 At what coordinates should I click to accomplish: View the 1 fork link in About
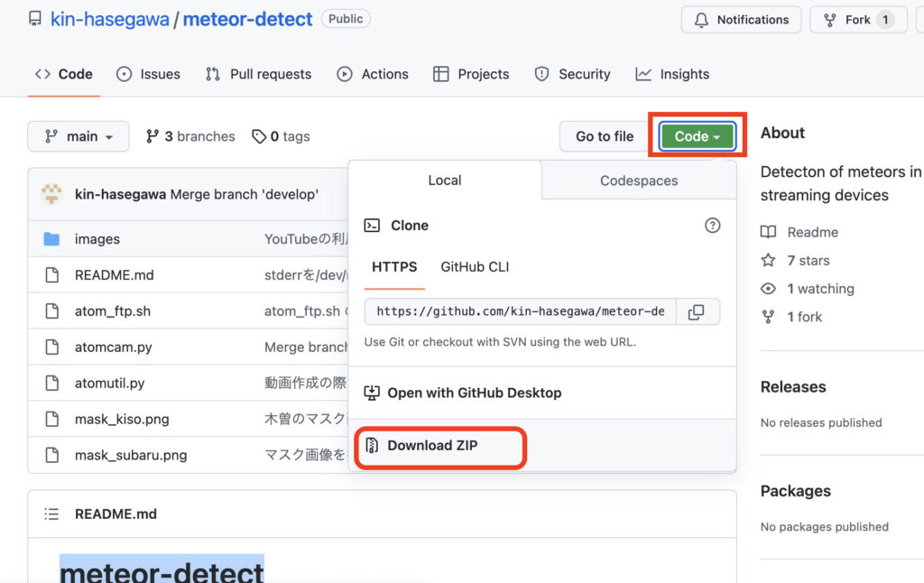(x=805, y=317)
